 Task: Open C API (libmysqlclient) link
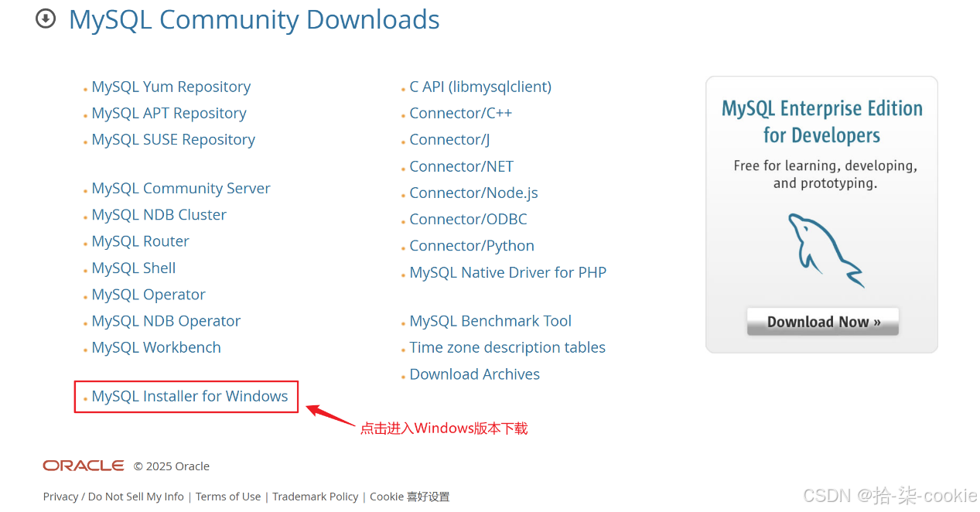480,87
